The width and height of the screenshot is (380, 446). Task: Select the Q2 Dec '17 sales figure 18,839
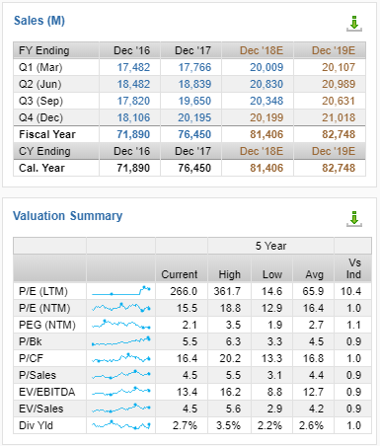pyautogui.click(x=195, y=84)
